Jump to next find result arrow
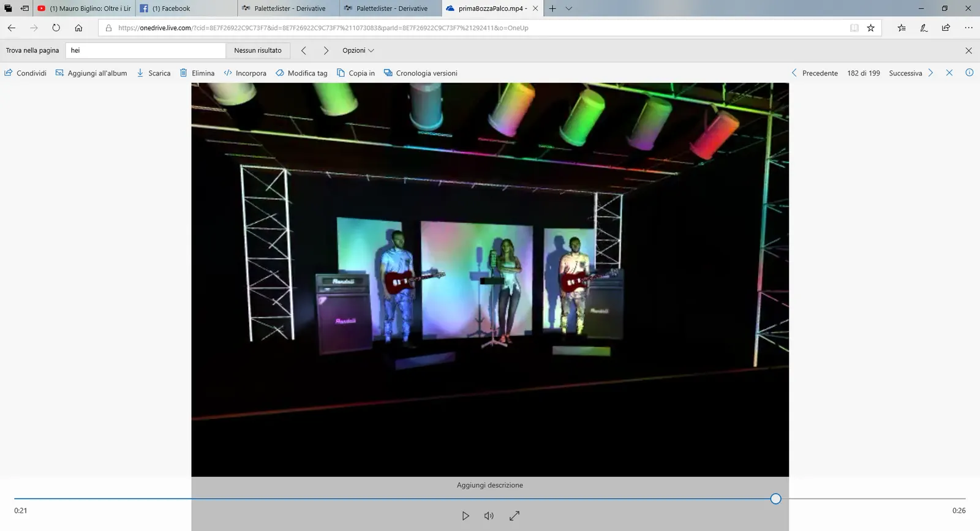980x531 pixels. 326,50
